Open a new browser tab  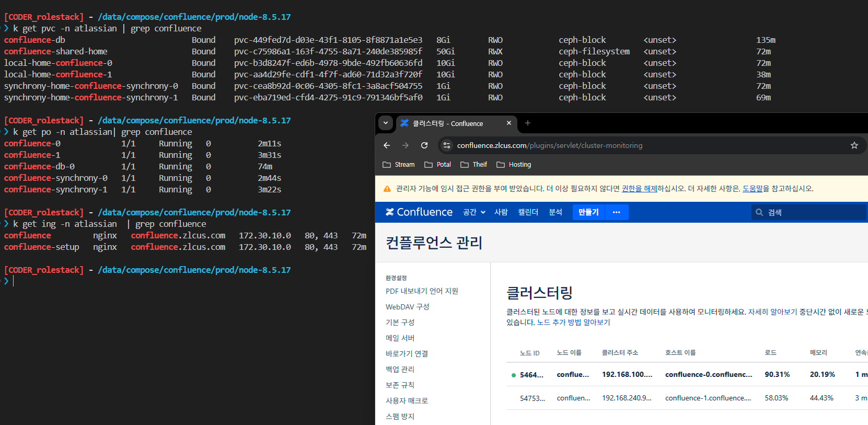coord(528,123)
